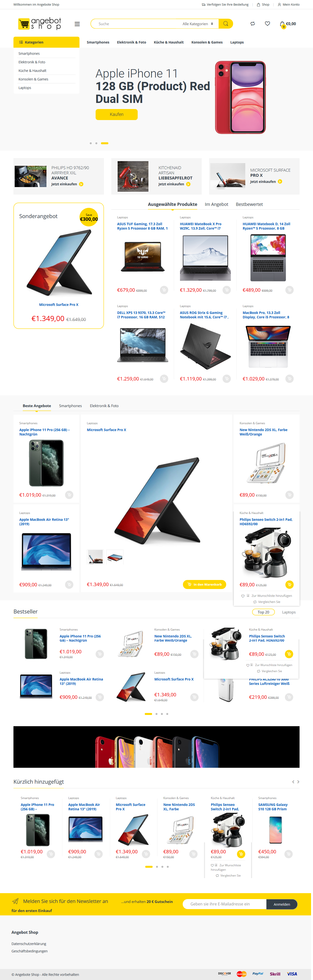Click the yellow search magnifier button
The image size is (313, 980).
pos(225,23)
